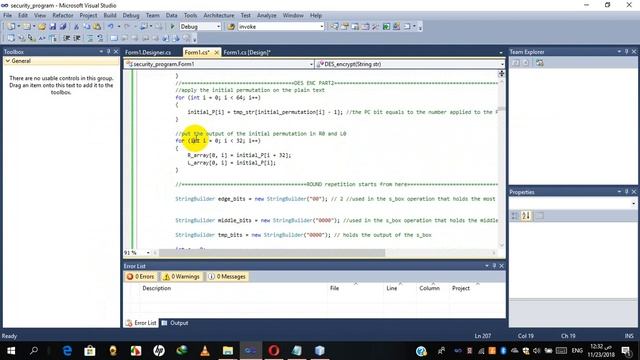Open the HP icon in taskbar
The height and width of the screenshot is (360, 640).
[159, 351]
